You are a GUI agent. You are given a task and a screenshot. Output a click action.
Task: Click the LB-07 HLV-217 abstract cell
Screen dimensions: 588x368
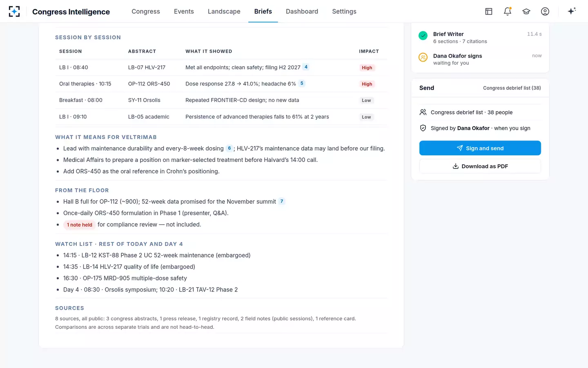click(147, 67)
